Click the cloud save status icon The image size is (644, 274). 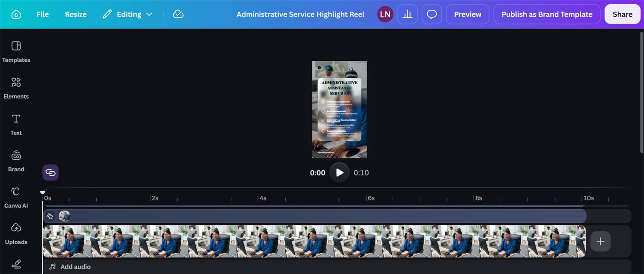pyautogui.click(x=178, y=14)
